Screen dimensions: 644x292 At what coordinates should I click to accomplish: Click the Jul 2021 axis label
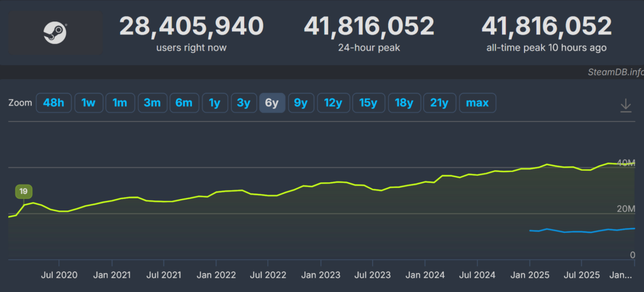pos(164,275)
